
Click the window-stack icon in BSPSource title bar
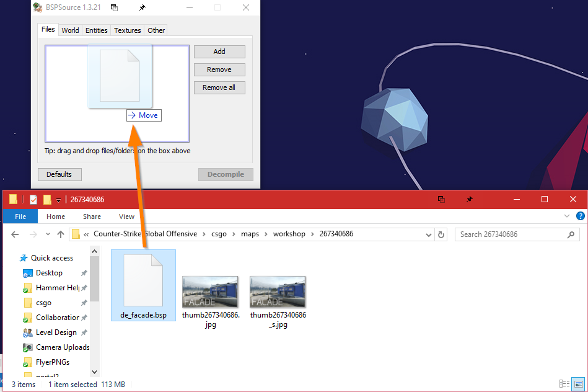pos(115,7)
